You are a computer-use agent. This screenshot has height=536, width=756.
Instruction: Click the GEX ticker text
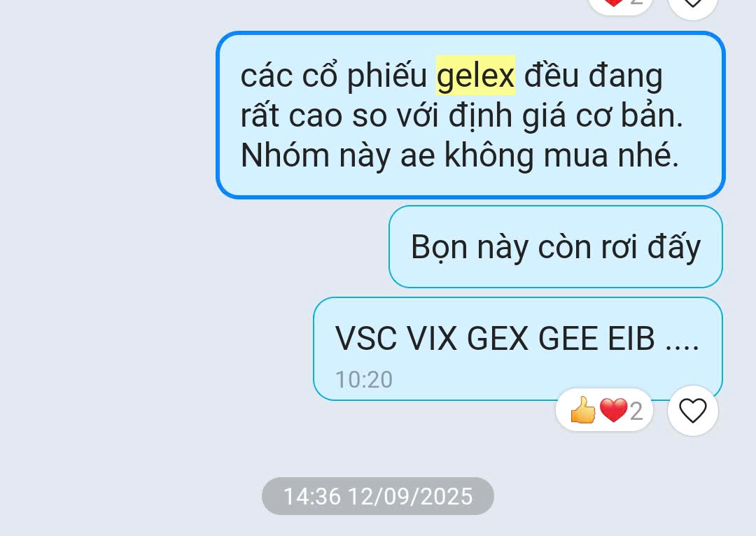498,339
